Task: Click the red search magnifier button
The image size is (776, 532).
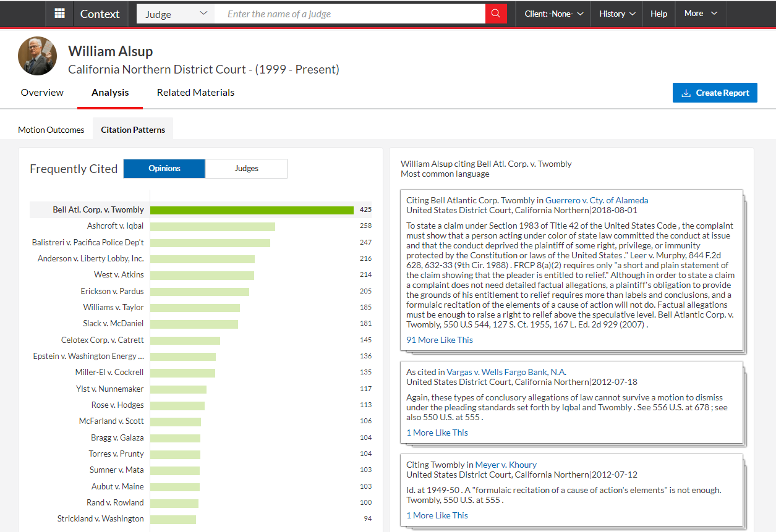Action: click(496, 14)
